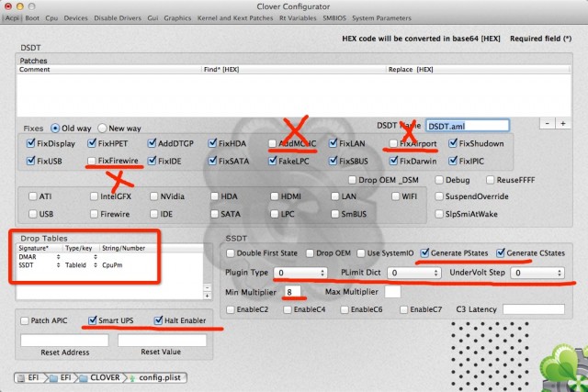Open the Devices tab
Image resolution: width=588 pixels, height=392 pixels.
pyautogui.click(x=75, y=18)
